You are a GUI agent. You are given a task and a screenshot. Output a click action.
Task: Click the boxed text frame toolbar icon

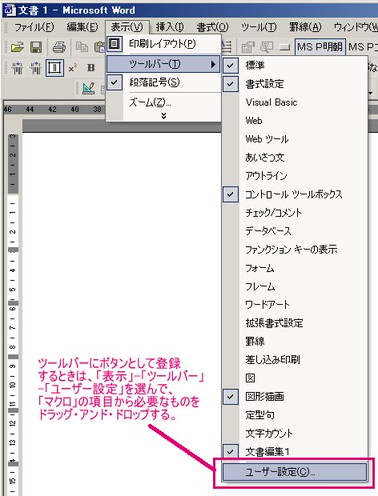[54, 68]
